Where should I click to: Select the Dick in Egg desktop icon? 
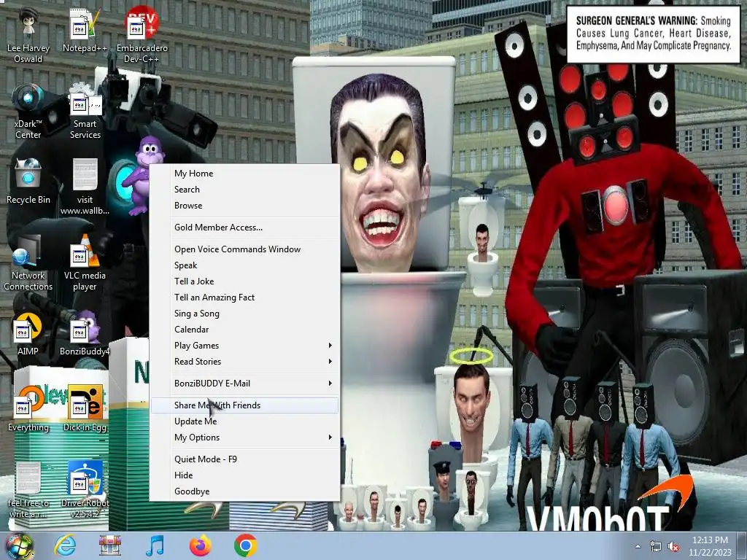(x=85, y=410)
